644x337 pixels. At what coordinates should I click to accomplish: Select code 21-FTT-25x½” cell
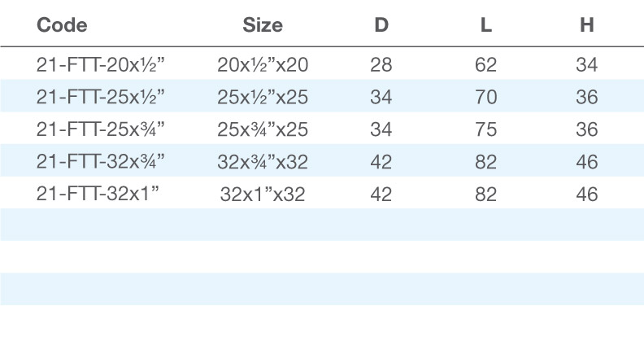pyautogui.click(x=100, y=97)
